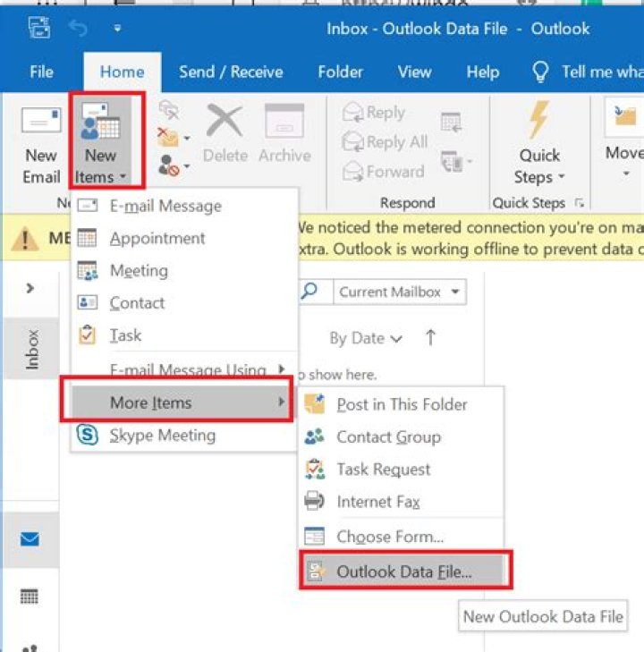
Task: Choose Internet Fax from submenu
Action: pyautogui.click(x=402, y=502)
